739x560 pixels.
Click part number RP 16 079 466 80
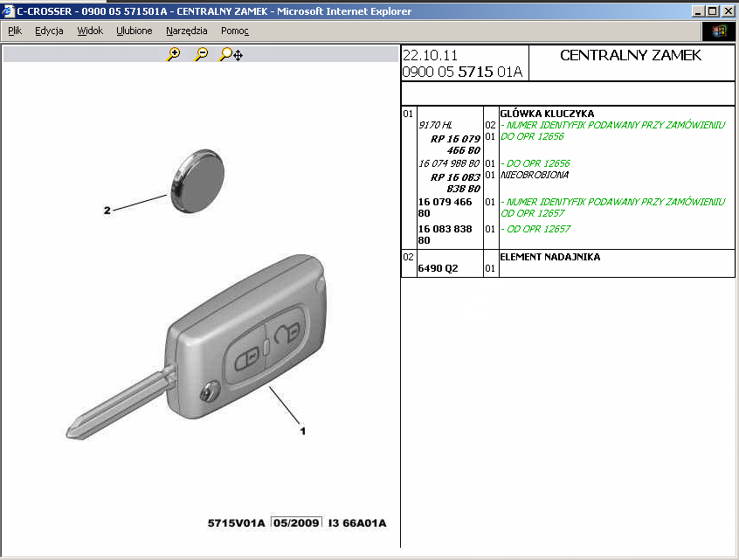pos(455,144)
